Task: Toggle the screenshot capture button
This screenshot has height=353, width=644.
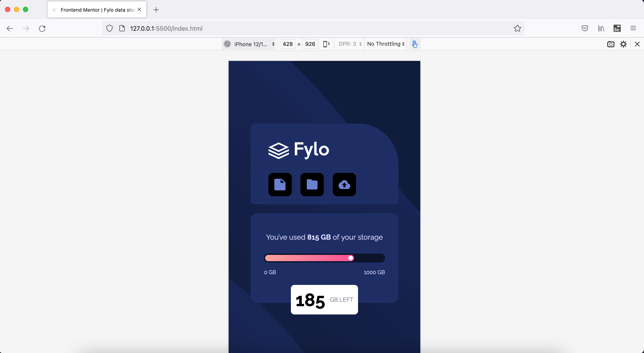Action: coord(611,44)
